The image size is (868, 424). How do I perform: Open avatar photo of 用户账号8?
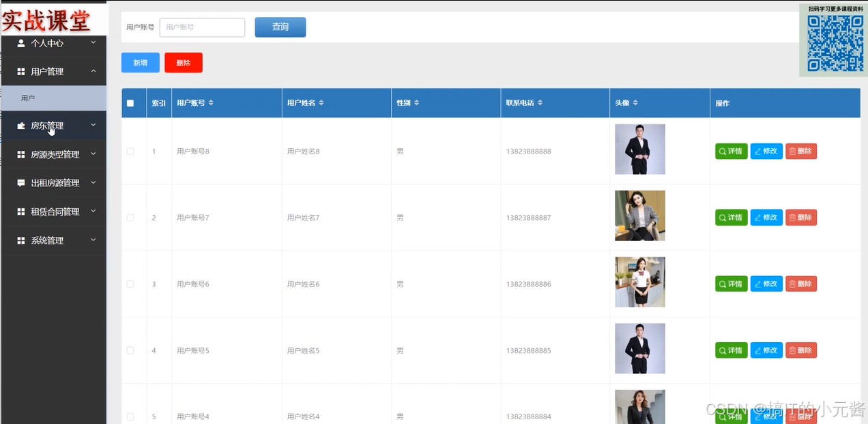pos(640,149)
